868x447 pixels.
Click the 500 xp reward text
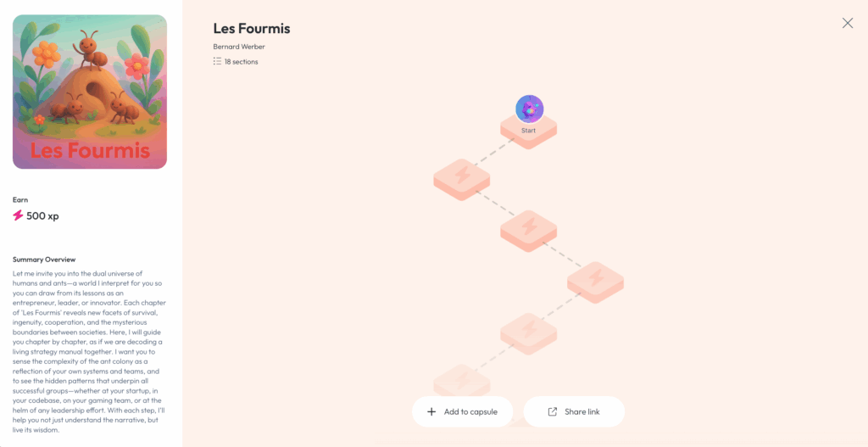click(42, 215)
